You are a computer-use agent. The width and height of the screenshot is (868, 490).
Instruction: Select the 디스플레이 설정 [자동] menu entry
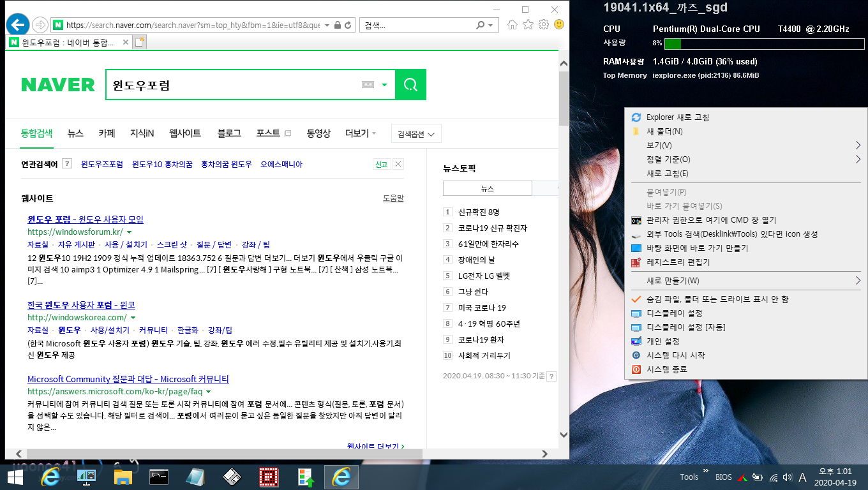744,327
